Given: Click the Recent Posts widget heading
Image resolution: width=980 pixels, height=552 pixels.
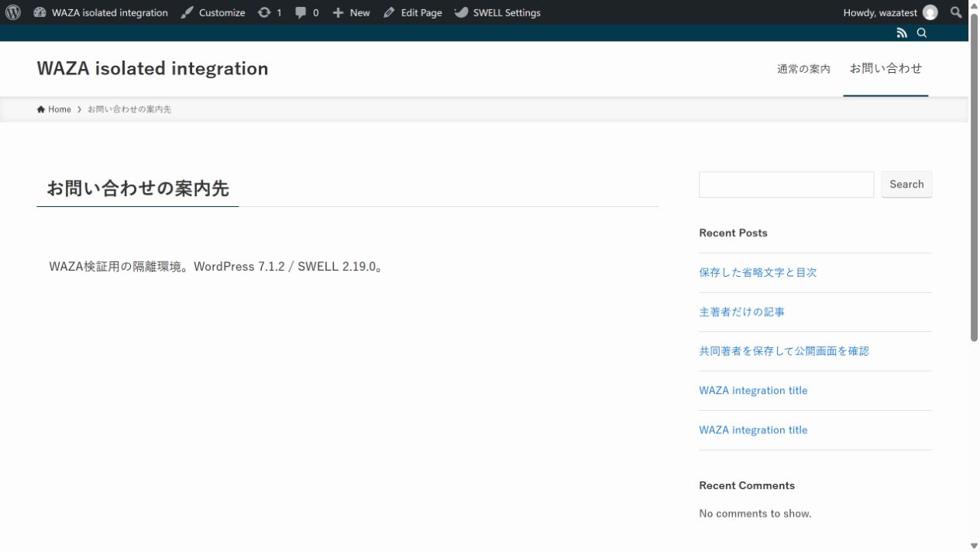Looking at the screenshot, I should [x=733, y=233].
